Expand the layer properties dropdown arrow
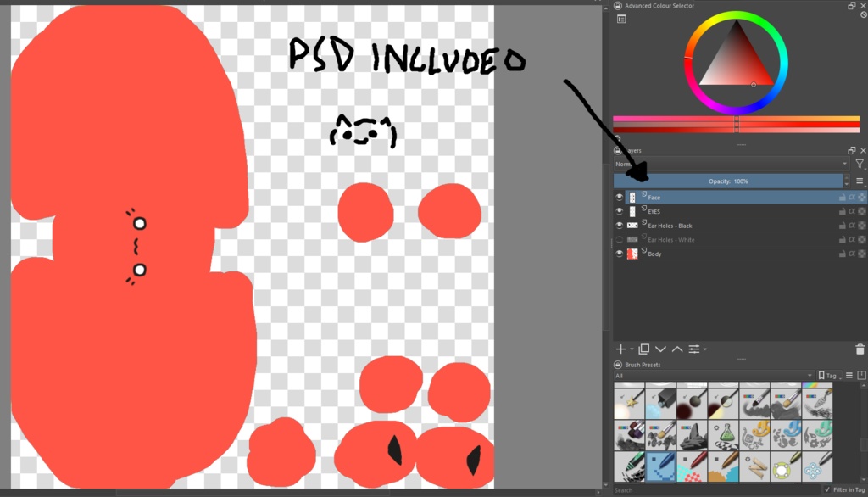 (x=704, y=349)
